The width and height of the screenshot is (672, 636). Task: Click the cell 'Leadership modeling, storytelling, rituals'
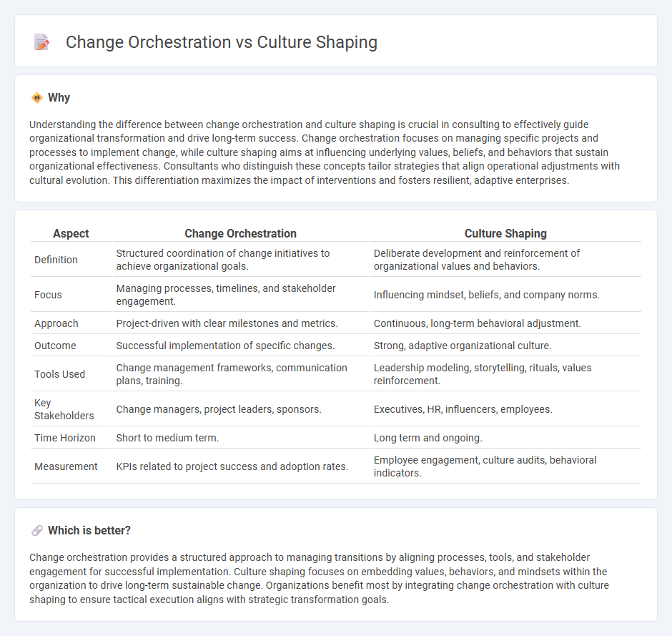(505, 374)
